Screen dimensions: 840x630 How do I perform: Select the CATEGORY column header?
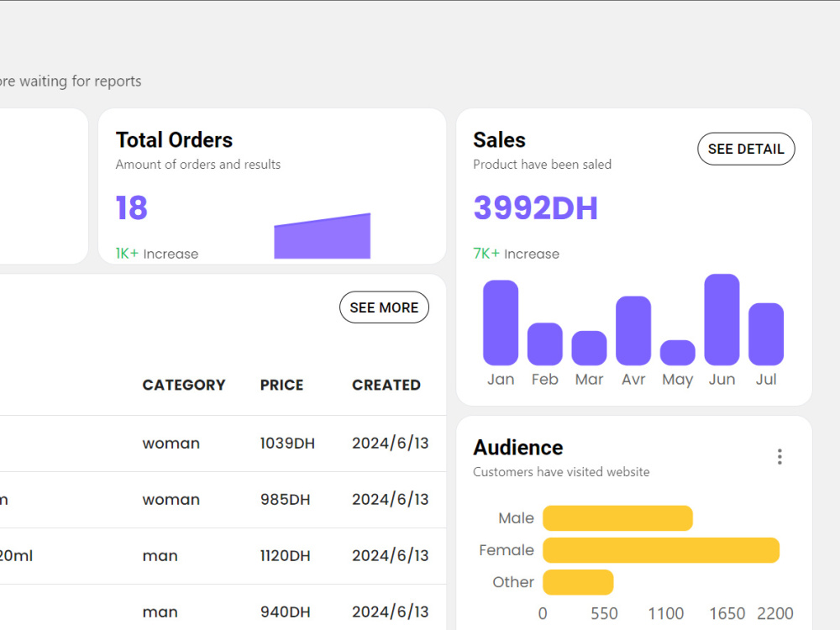pos(184,385)
